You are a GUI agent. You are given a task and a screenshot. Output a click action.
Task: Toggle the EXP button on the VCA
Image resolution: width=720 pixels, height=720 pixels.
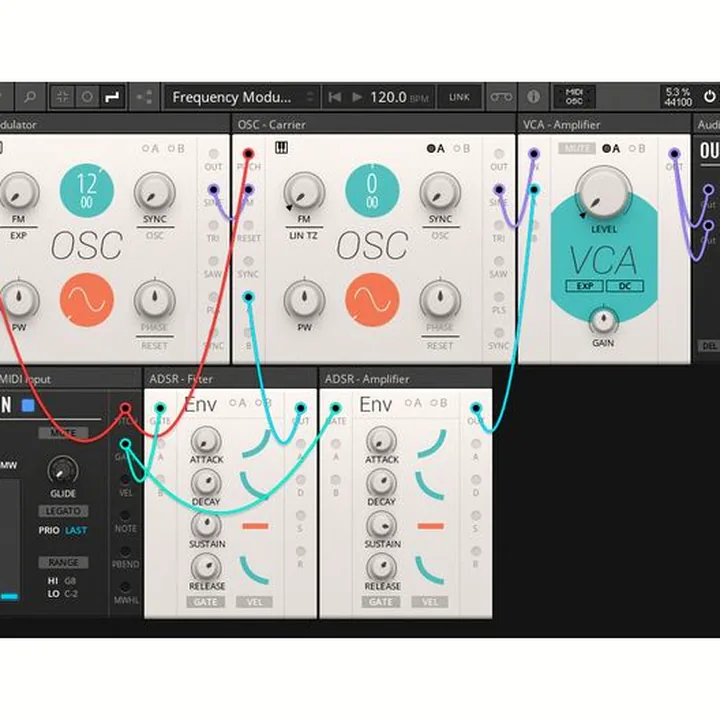click(x=585, y=286)
